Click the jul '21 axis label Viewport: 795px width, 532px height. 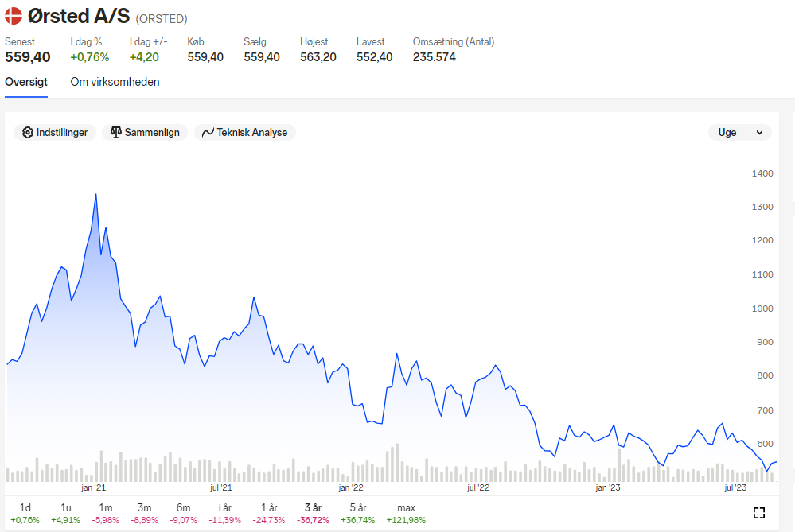tap(221, 487)
